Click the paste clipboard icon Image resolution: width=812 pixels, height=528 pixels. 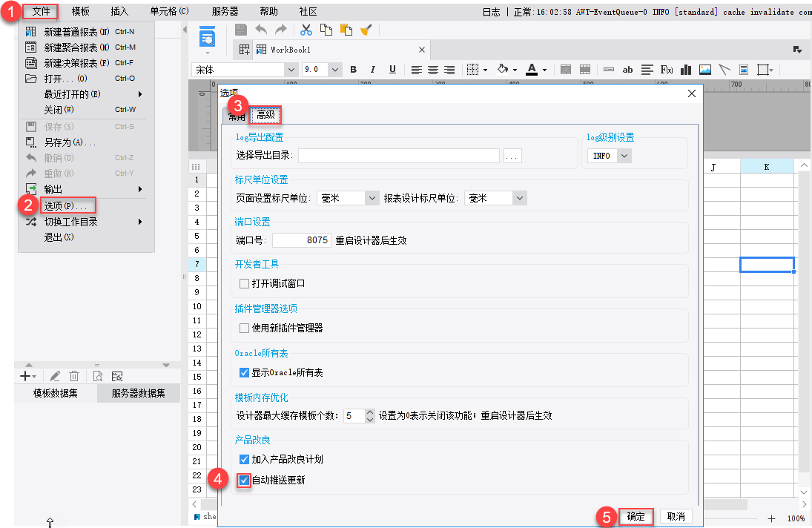[346, 30]
